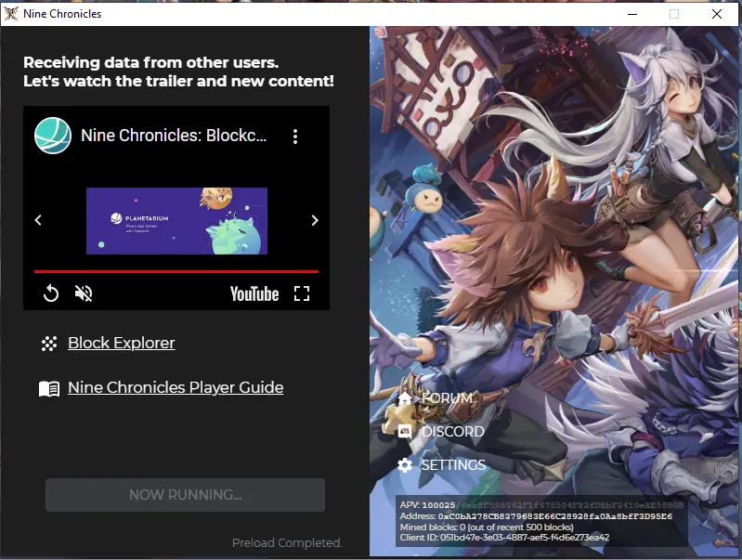Click the Mined blocks: 0 text
742x560 pixels.
click(x=487, y=527)
